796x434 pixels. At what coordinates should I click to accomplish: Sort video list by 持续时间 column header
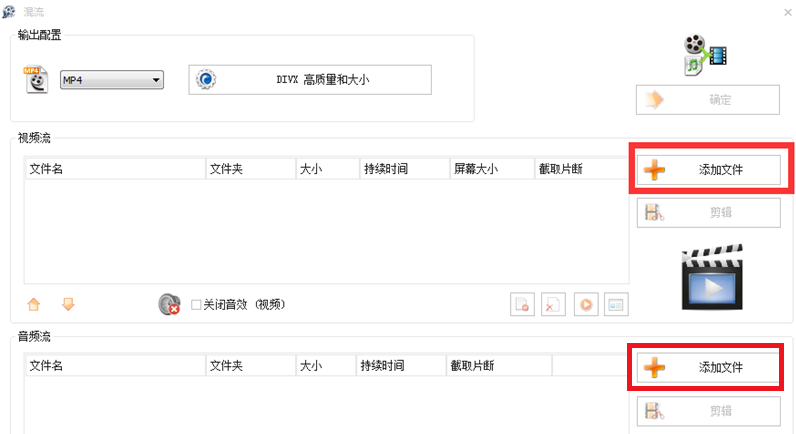point(404,169)
